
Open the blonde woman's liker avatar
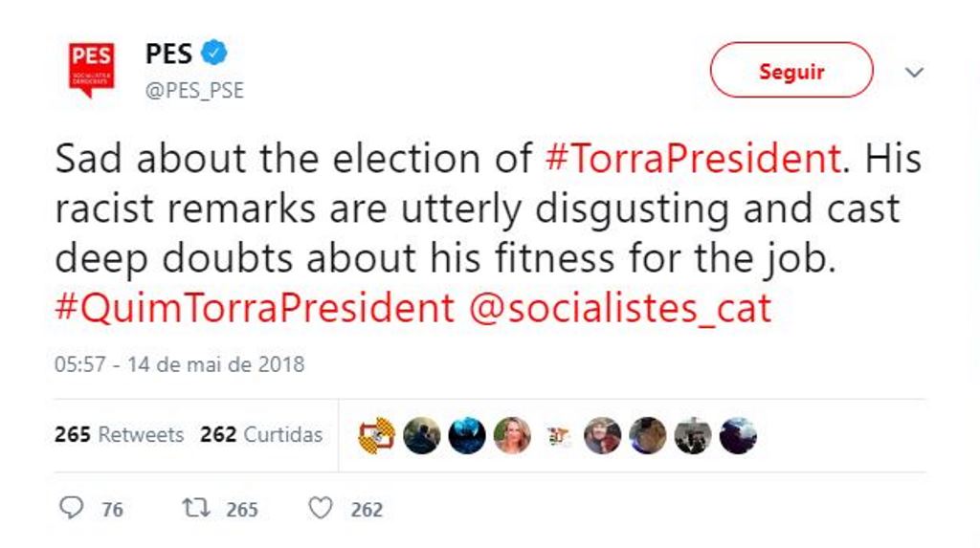[512, 436]
